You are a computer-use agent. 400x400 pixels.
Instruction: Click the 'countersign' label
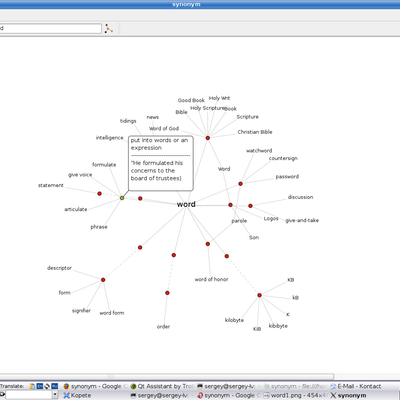[x=283, y=158]
